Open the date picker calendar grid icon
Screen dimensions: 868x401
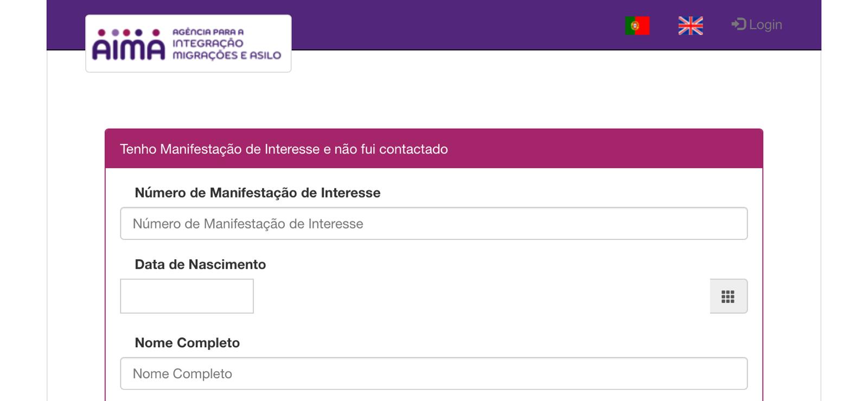(x=728, y=296)
